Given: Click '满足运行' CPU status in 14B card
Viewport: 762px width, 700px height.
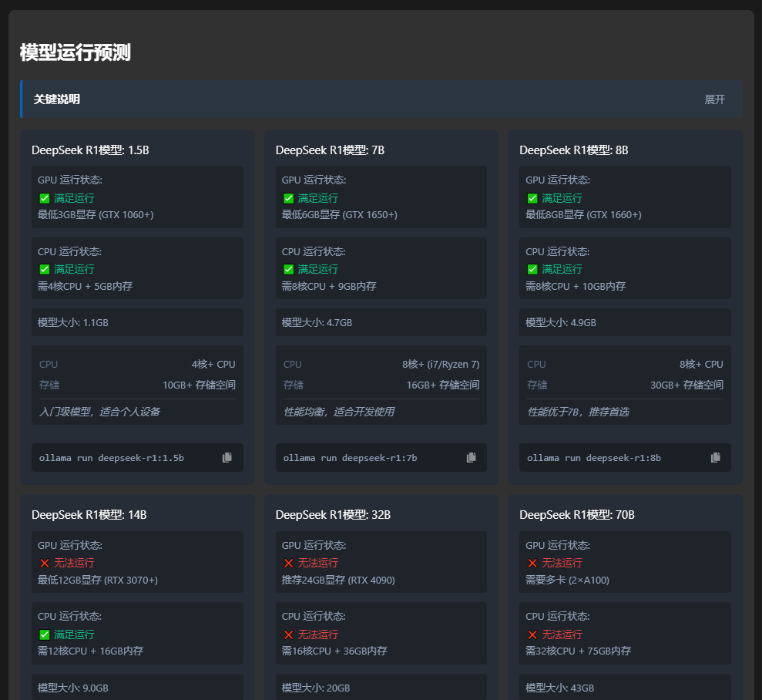Looking at the screenshot, I should tap(74, 634).
